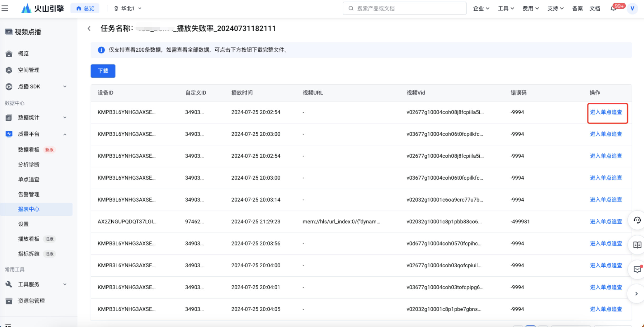Open the feedback message icon
This screenshot has height=327, width=644.
pyautogui.click(x=637, y=269)
